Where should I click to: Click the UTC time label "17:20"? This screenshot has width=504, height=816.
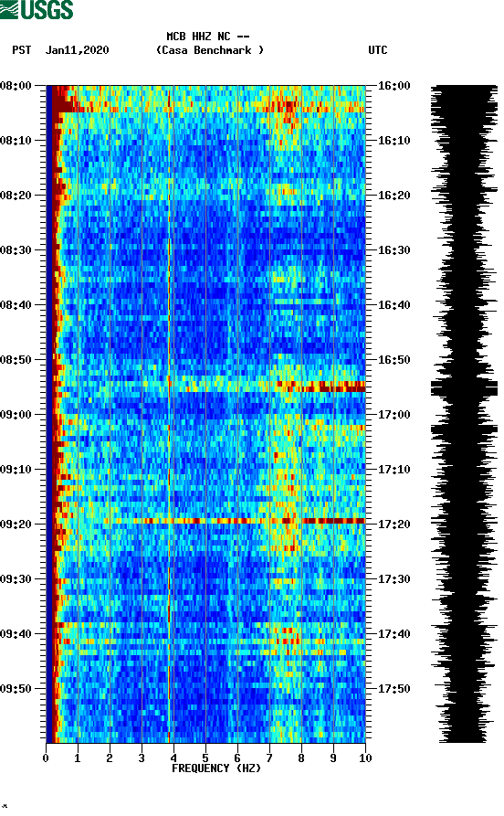pos(394,525)
